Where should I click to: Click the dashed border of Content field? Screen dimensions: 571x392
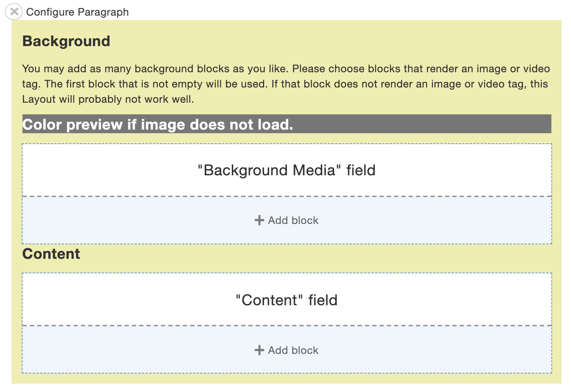pyautogui.click(x=286, y=273)
